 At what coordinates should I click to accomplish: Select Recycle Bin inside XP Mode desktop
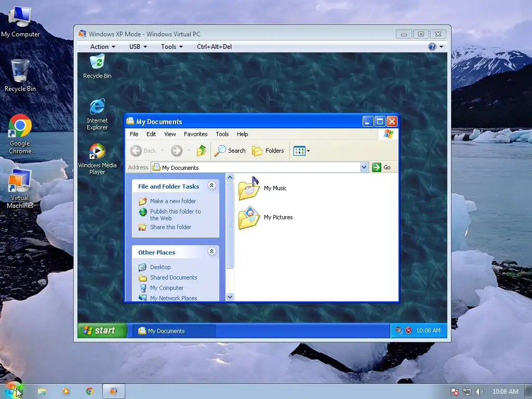coord(97,67)
